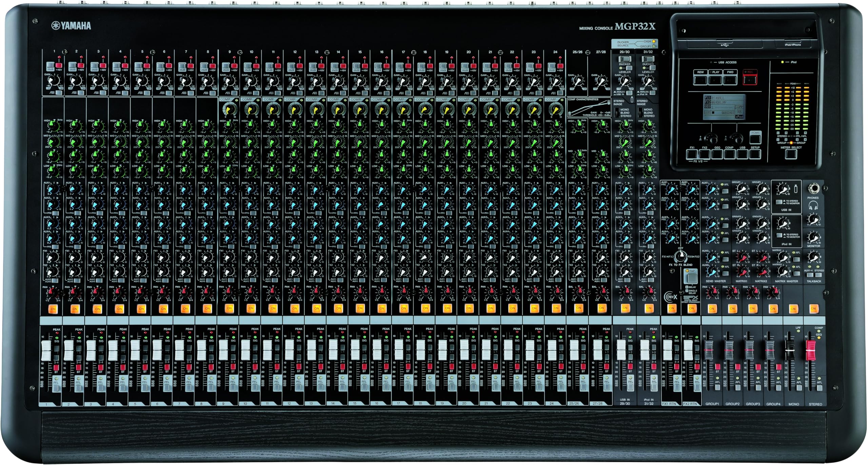Screen dimensions: 868x465
Task: Select AUX1 send master blue knob
Action: tap(712, 189)
